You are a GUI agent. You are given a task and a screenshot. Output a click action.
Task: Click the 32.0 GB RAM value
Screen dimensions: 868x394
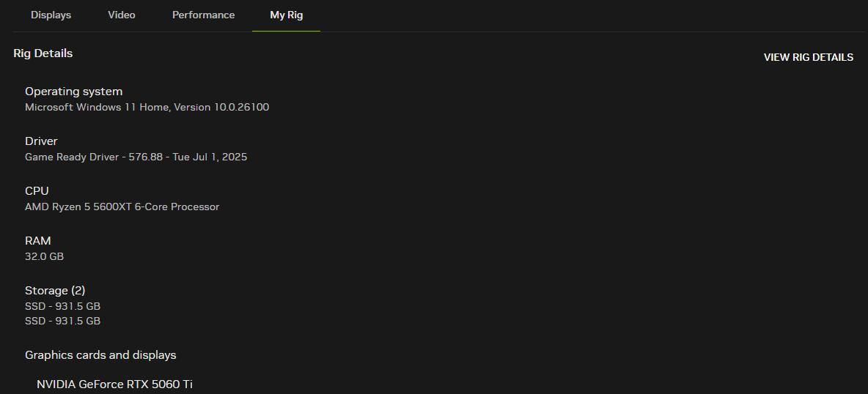coord(44,256)
